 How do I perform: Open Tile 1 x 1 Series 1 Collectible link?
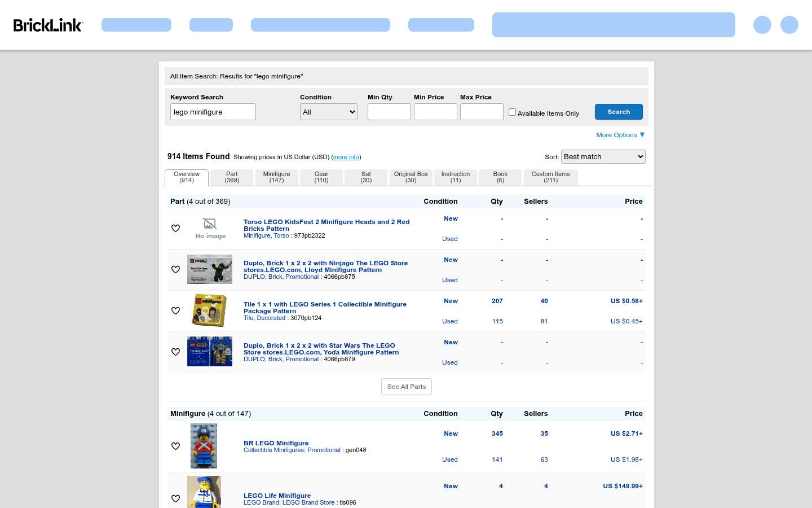click(325, 308)
